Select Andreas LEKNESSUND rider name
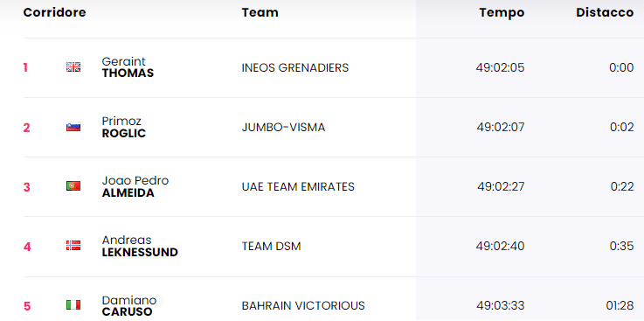Viewport: 644px width, 321px height. [x=140, y=246]
